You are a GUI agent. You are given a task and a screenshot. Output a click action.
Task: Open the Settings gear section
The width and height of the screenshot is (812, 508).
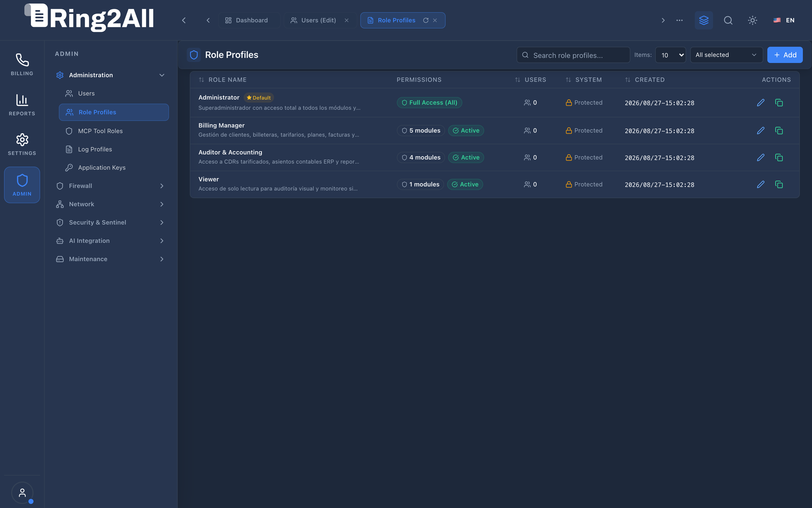point(22,145)
